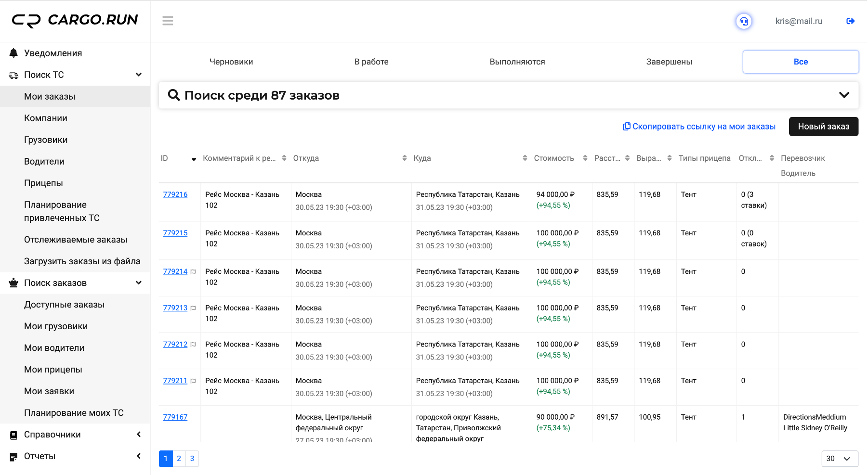
Task: Copy link via Скопировать ссылку на мои заказы
Action: pyautogui.click(x=699, y=127)
